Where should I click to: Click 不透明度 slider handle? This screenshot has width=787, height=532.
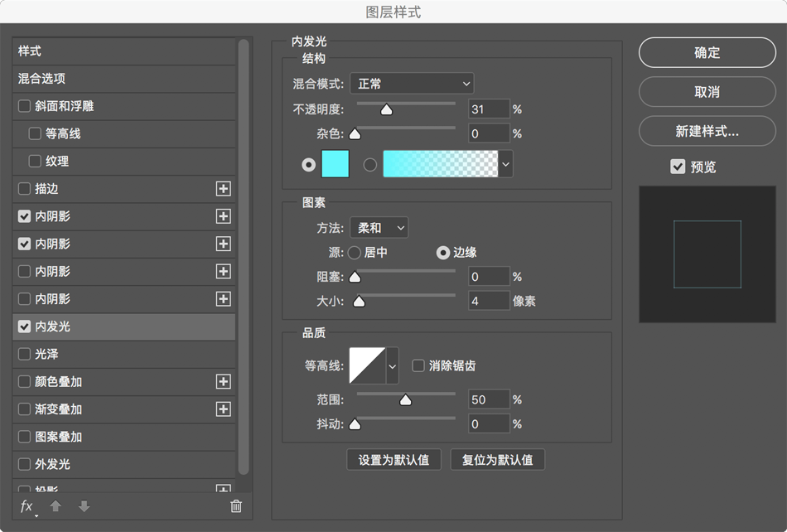387,109
